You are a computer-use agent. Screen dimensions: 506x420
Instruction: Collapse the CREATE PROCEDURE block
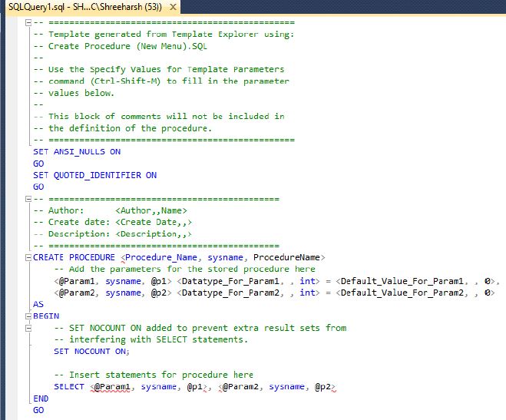coord(28,257)
